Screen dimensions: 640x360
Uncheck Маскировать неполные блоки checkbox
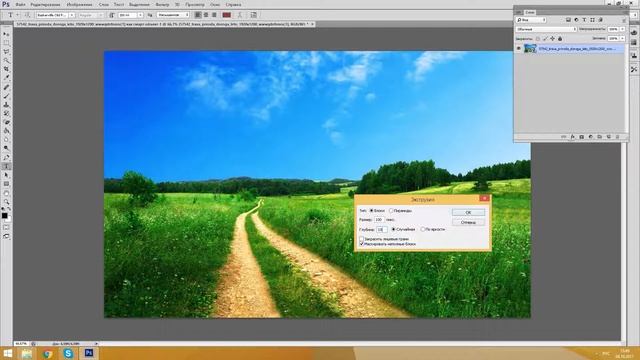coord(361,244)
